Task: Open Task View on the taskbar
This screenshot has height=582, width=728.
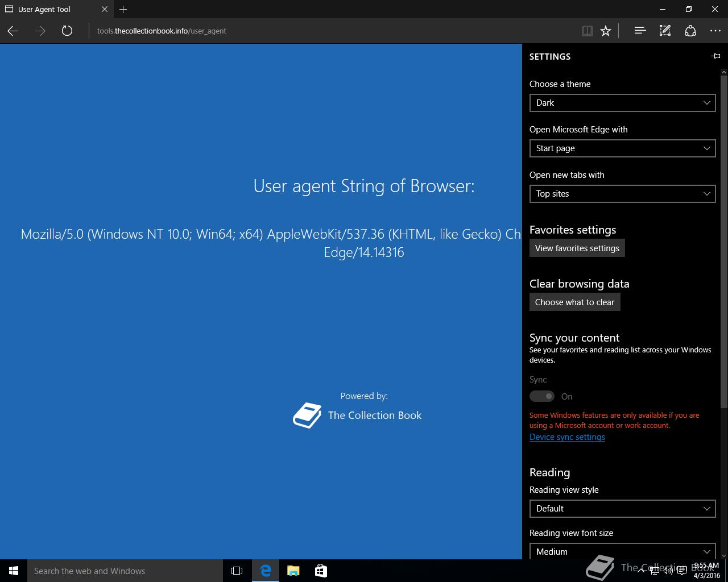Action: tap(237, 571)
